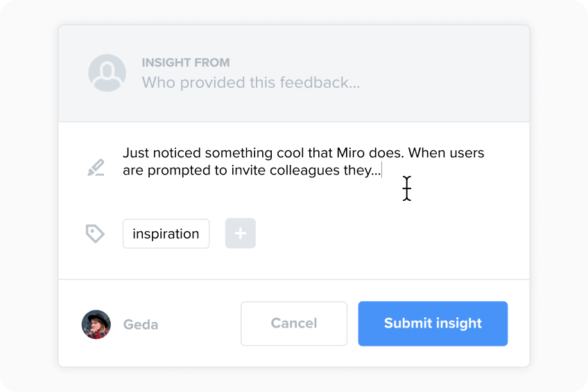The image size is (588, 392).
Task: Click the "INSIGHT FROM" heading label
Action: click(x=186, y=62)
